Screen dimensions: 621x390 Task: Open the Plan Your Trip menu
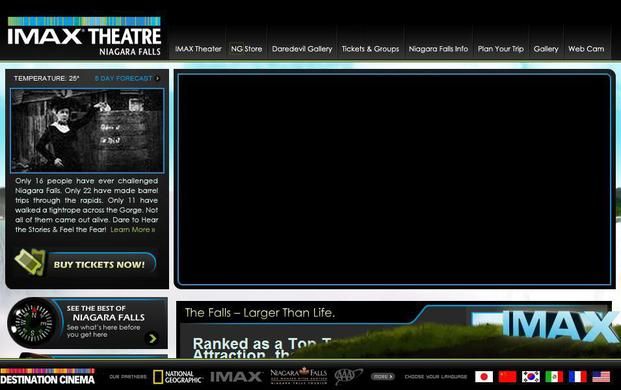click(x=501, y=49)
